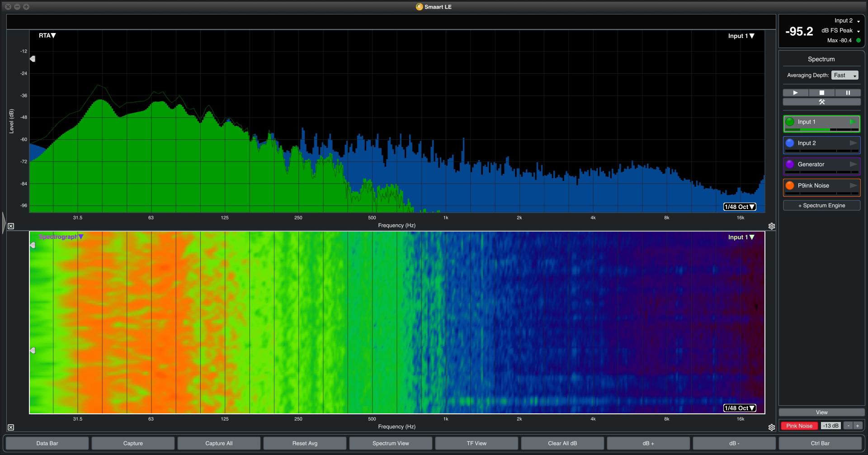
Task: Click the dB + button
Action: click(648, 443)
